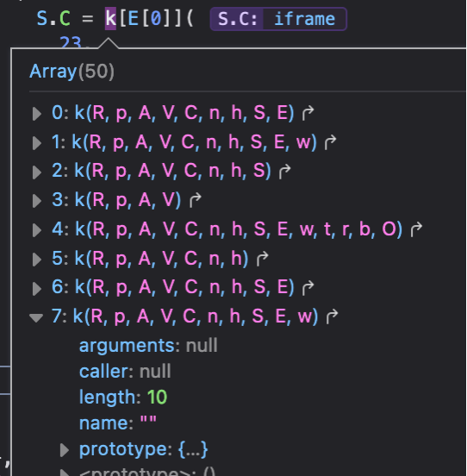467x476 pixels.
Task: Click function signature of entry 0
Action: [x=184, y=113]
